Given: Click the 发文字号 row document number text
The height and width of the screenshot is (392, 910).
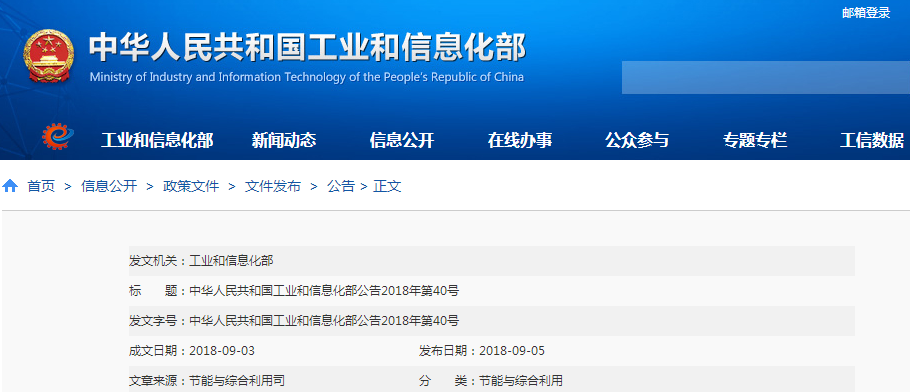Looking at the screenshot, I should 324,321.
